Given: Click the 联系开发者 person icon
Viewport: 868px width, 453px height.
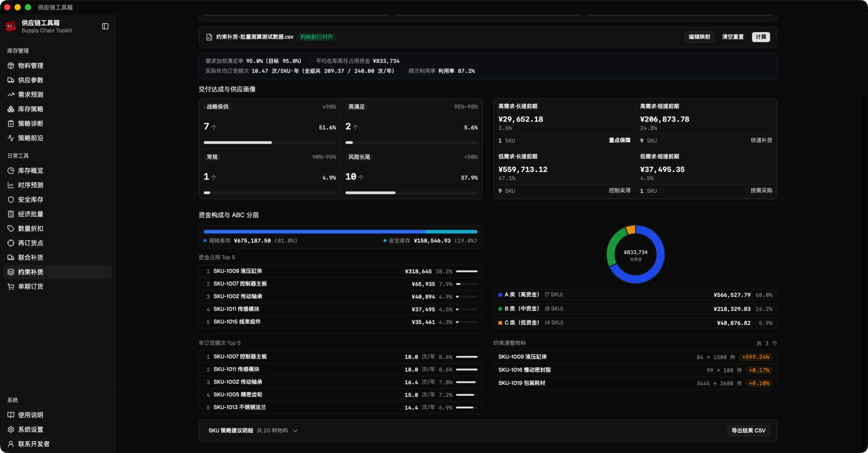Looking at the screenshot, I should 11,444.
